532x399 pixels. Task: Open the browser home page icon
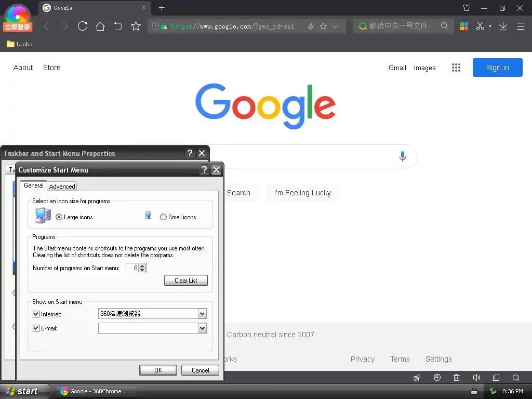tap(100, 26)
